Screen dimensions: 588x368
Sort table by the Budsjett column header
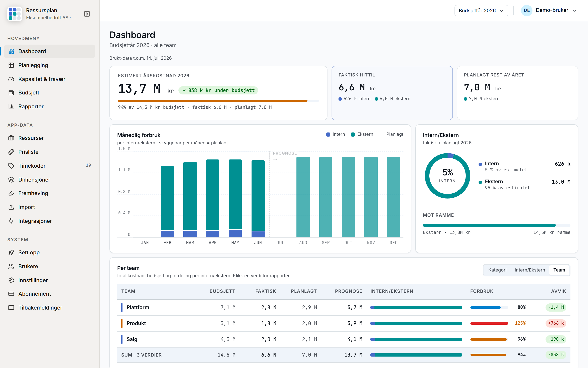click(222, 291)
